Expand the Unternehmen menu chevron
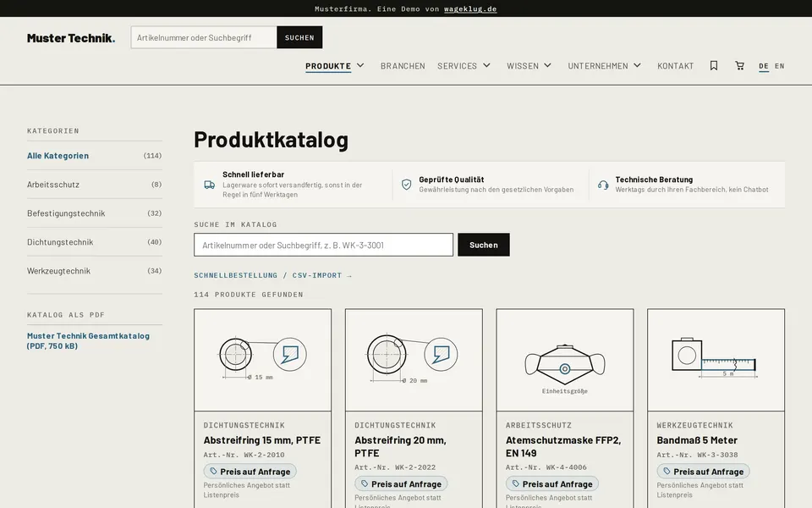Screen dimensions: 812x508 click(x=638, y=65)
